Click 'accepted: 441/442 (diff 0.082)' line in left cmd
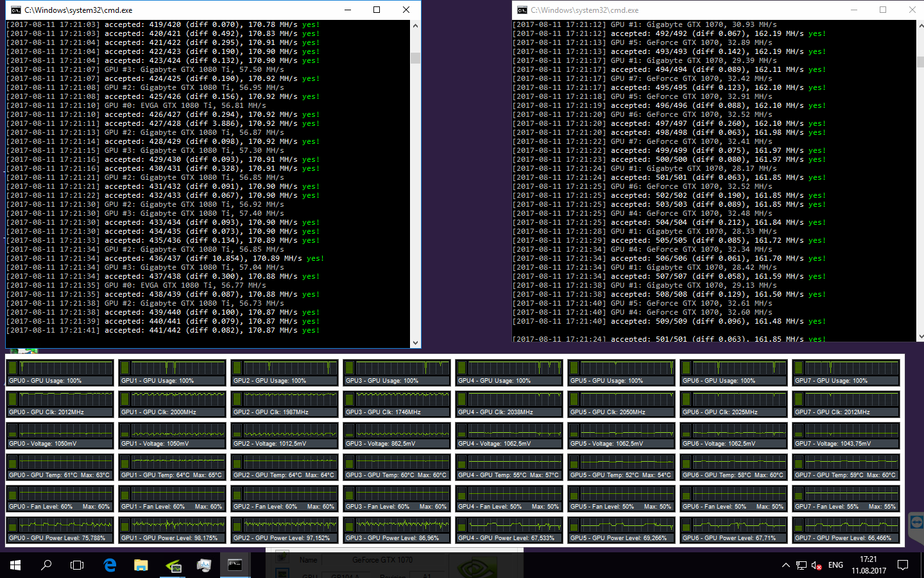924x578 pixels. point(162,330)
